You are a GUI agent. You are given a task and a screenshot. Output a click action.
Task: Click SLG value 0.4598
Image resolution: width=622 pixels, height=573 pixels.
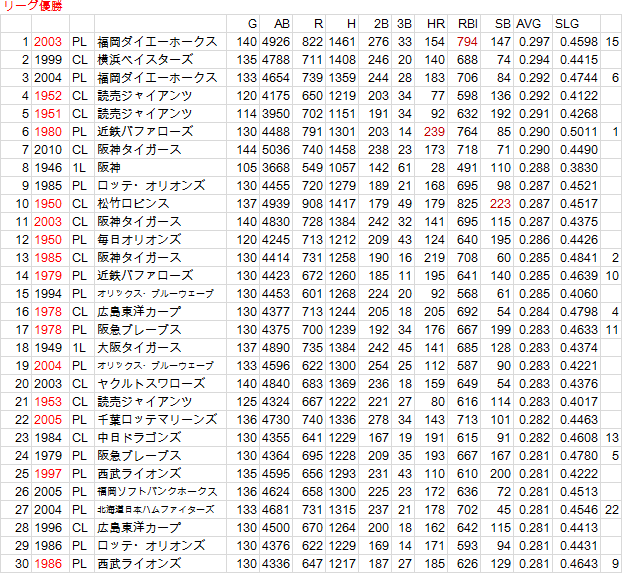click(x=579, y=42)
